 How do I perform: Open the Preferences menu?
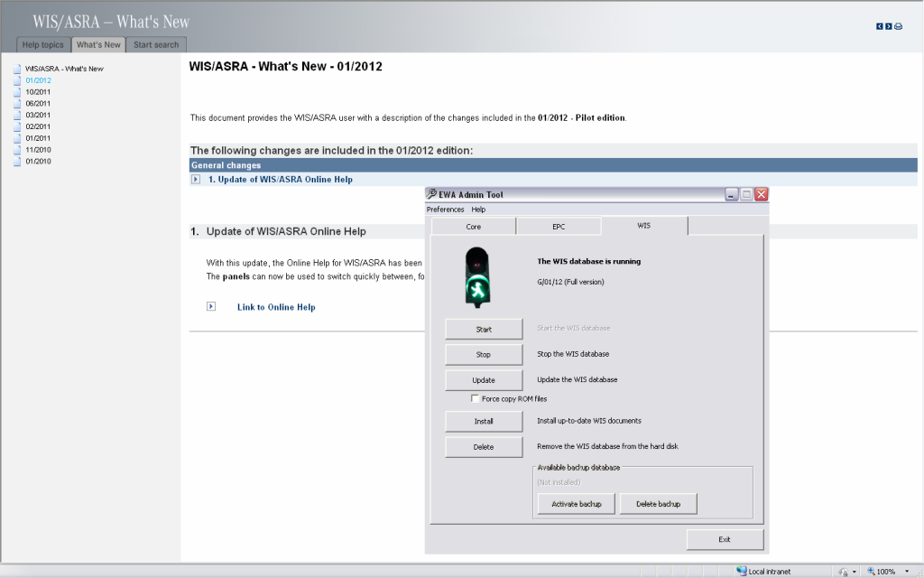(445, 210)
